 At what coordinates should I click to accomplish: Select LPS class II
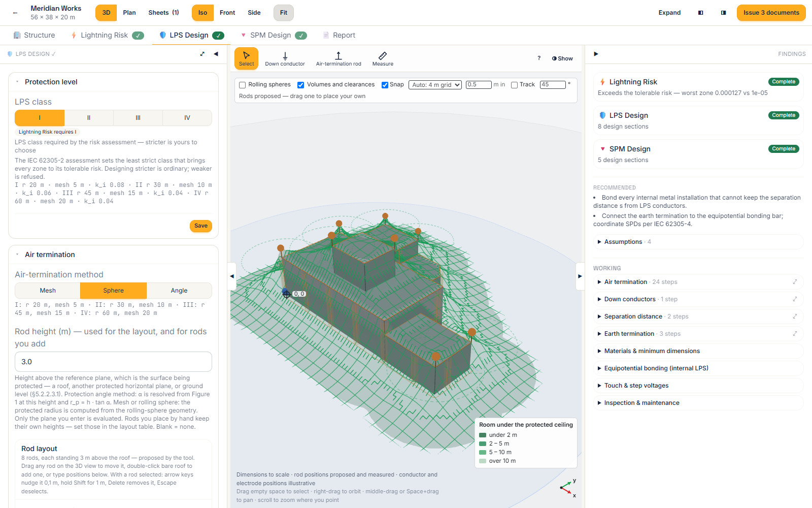pos(89,118)
